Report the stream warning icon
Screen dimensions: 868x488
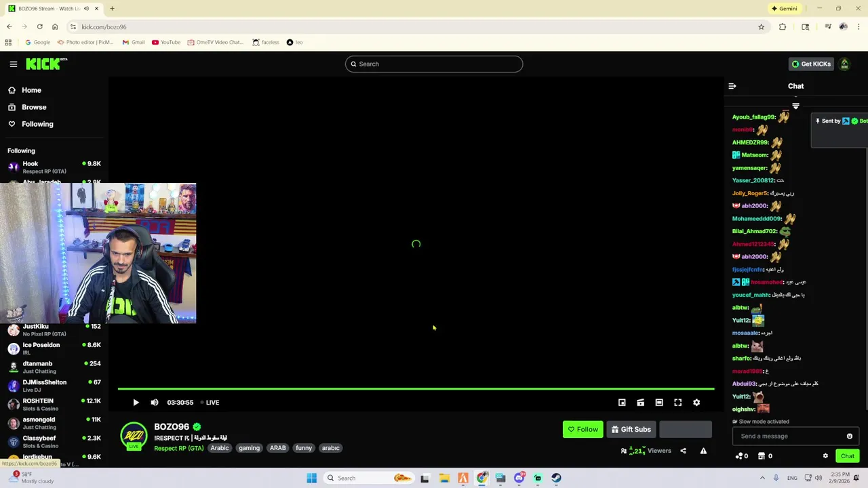[x=703, y=451]
